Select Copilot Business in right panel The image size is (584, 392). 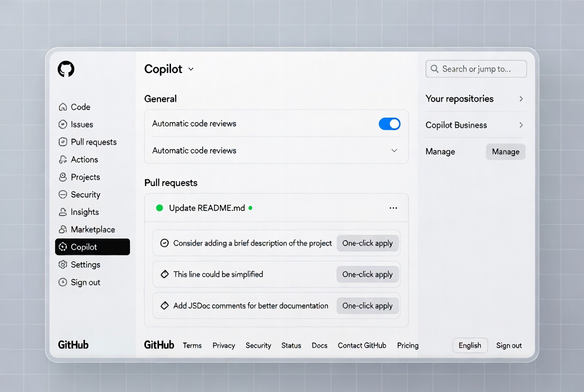[457, 125]
